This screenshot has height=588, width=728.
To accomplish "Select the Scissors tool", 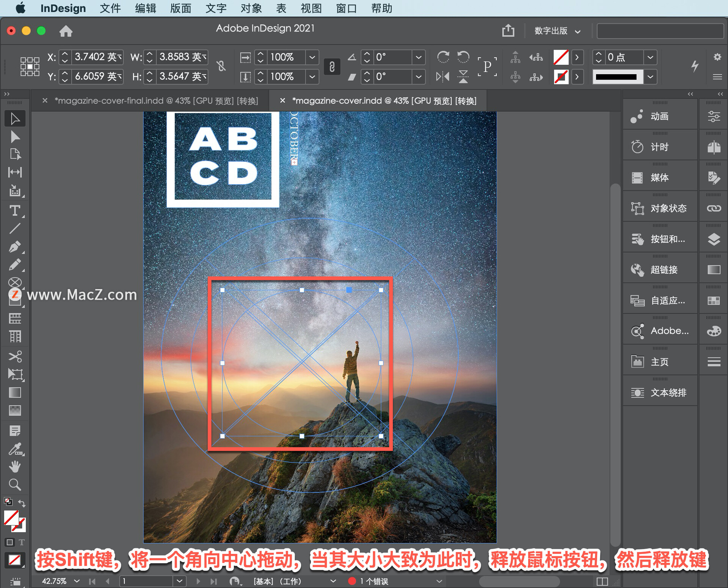I will tap(15, 356).
